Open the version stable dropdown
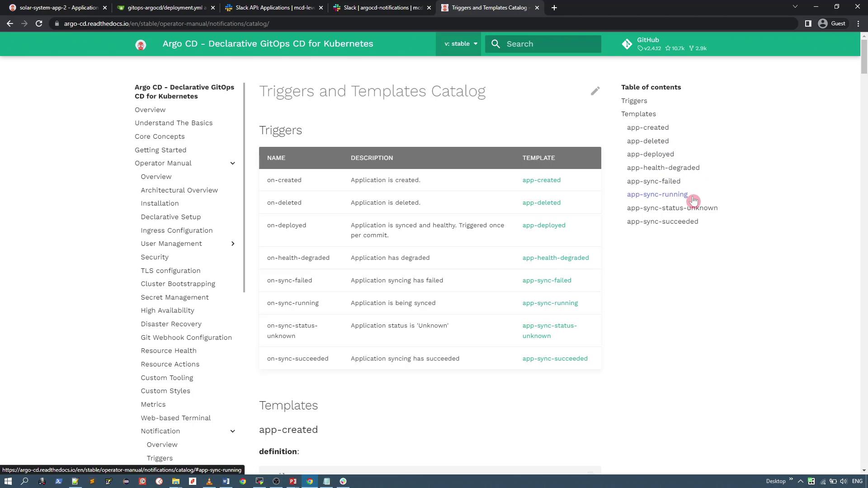The height and width of the screenshot is (488, 868). [460, 44]
